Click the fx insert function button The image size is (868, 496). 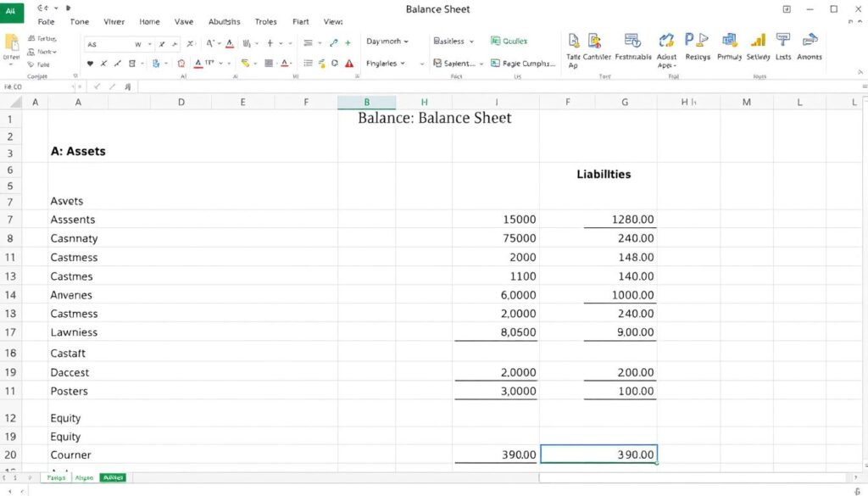127,86
